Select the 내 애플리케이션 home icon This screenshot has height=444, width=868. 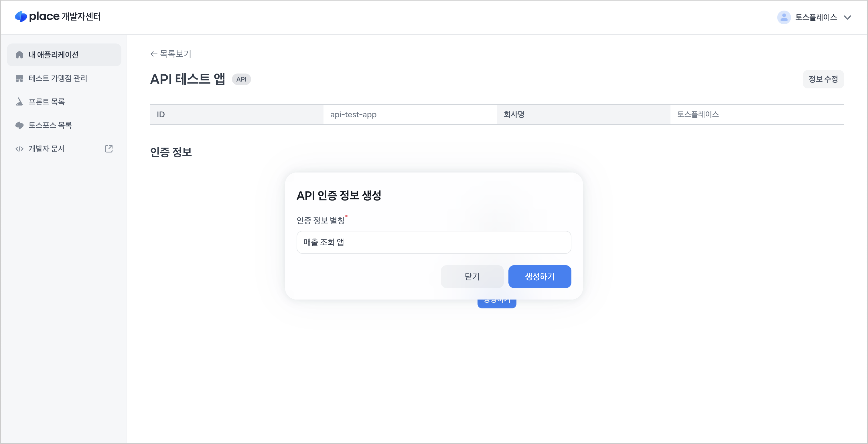(19, 55)
